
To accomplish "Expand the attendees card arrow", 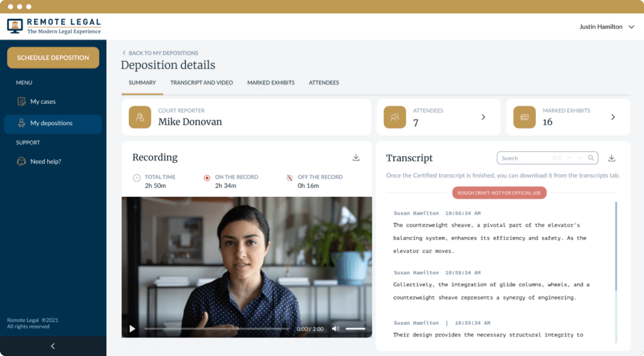I will pyautogui.click(x=483, y=117).
